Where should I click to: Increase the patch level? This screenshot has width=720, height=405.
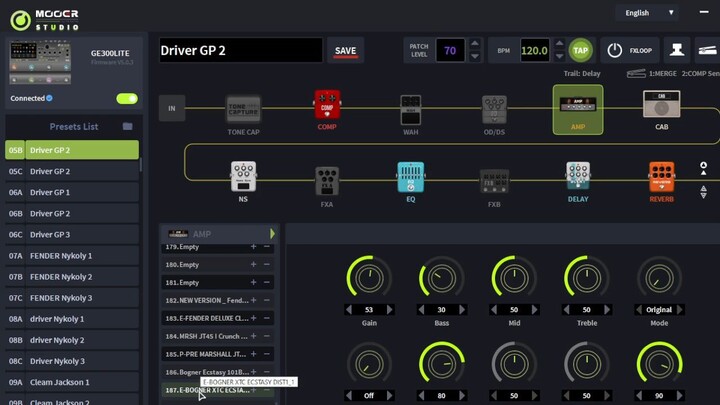point(474,44)
